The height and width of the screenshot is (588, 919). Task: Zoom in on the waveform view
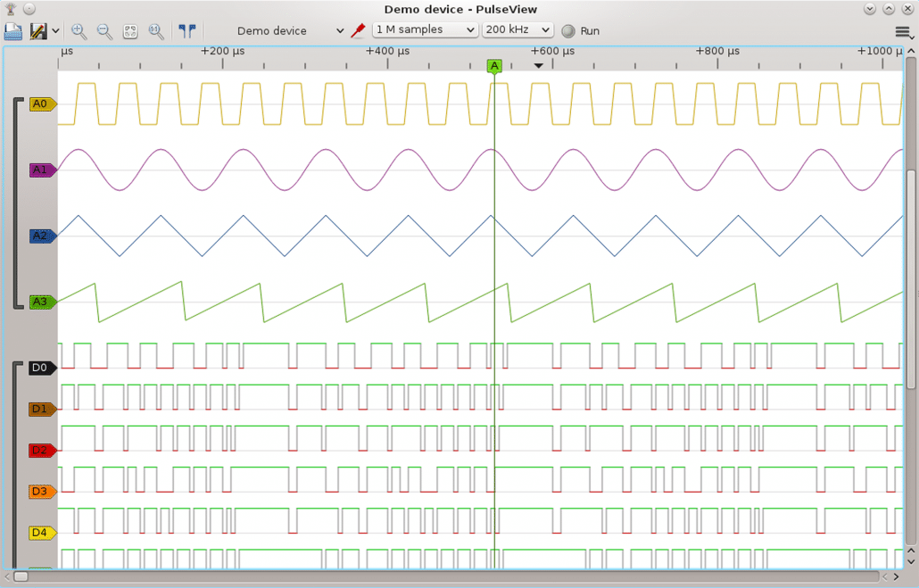[79, 31]
